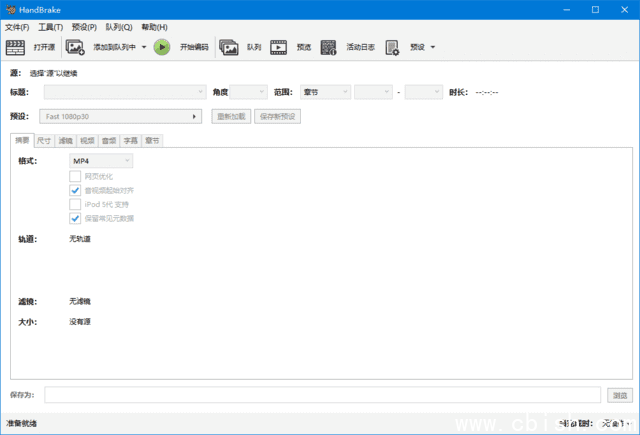640x435 pixels.
Task: Click the Open Source clapperboard icon
Action: point(16,47)
